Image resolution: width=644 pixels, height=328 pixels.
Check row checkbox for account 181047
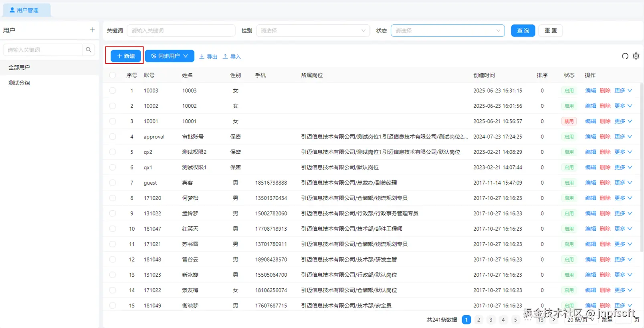click(x=113, y=229)
